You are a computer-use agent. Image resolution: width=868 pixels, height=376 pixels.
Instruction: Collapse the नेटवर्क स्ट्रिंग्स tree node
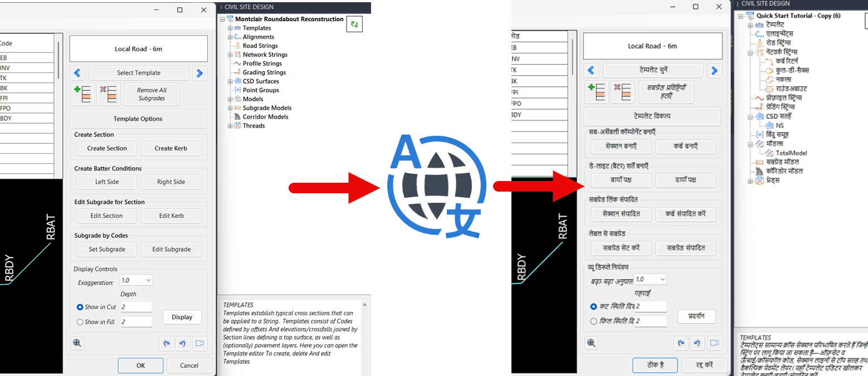point(750,52)
